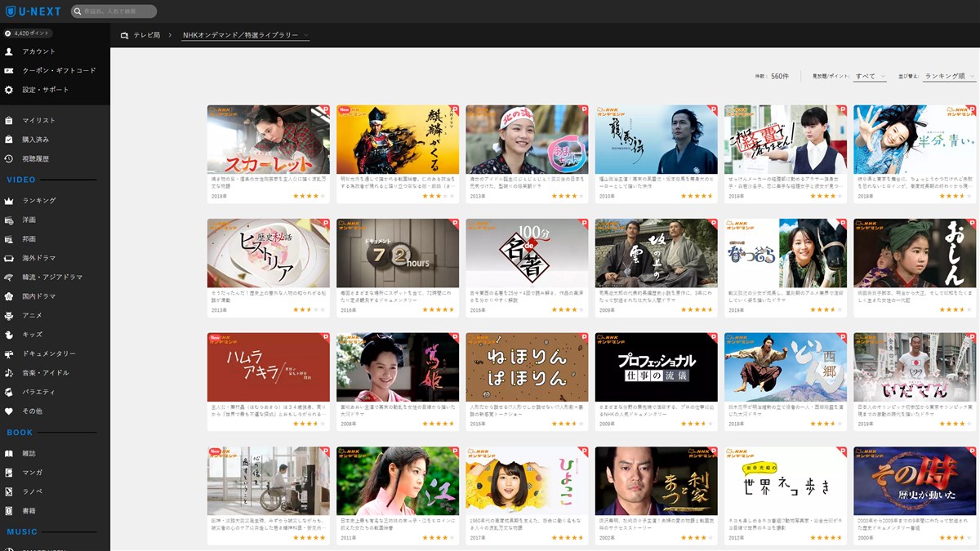Click the ラノベ category icon
The height and width of the screenshot is (551, 980).
(x=9, y=491)
